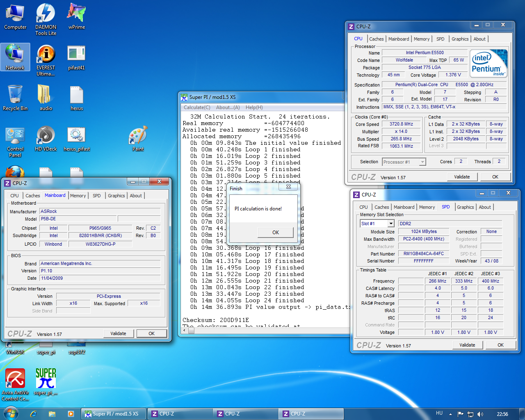Click the 22:56 taskbar clock
Image resolution: width=525 pixels, height=420 pixels.
point(502,414)
